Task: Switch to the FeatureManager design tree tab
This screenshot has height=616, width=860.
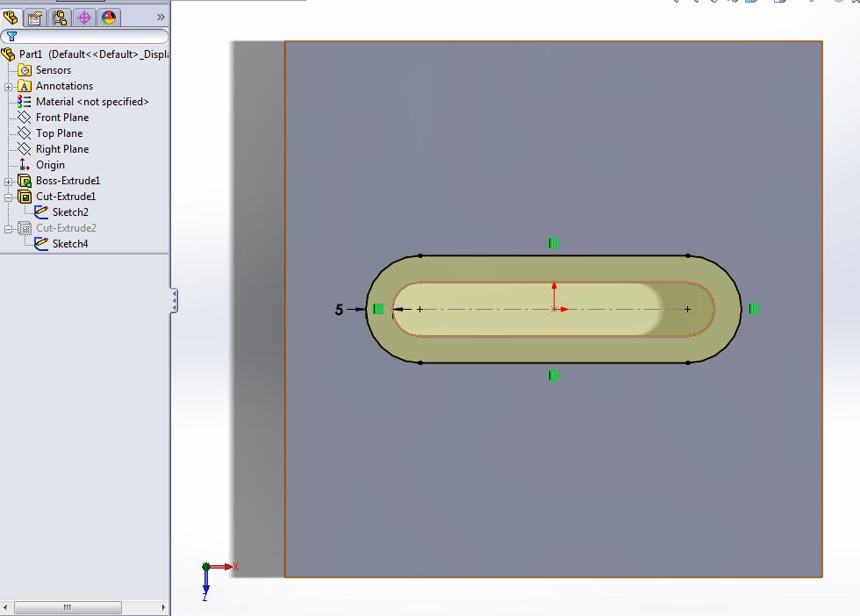Action: [x=11, y=17]
